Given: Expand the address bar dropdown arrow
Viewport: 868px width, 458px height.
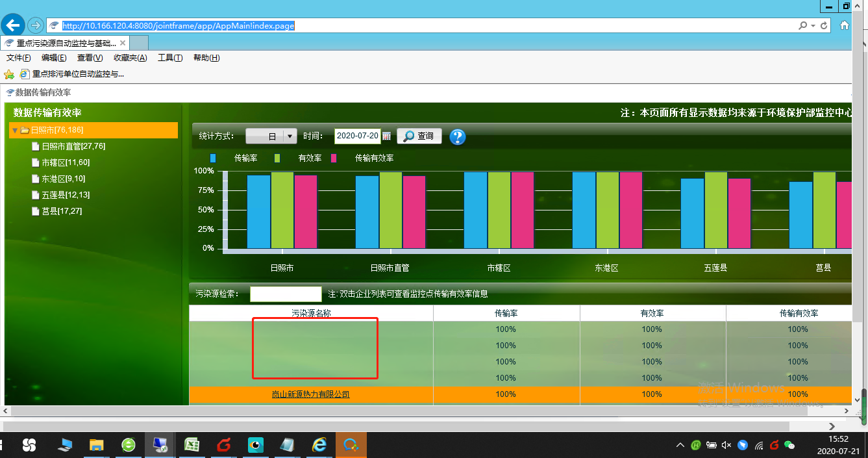Looking at the screenshot, I should pos(813,26).
